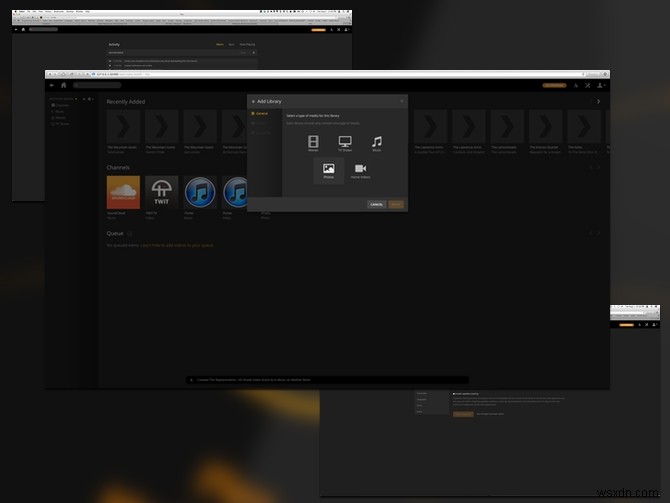Open Settings tools icon in front window header
The image size is (670, 503).
click(x=588, y=85)
